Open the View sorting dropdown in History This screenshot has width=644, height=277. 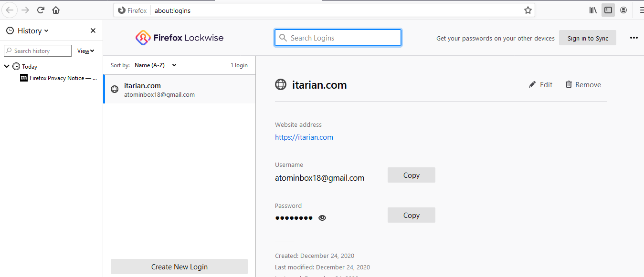point(86,51)
